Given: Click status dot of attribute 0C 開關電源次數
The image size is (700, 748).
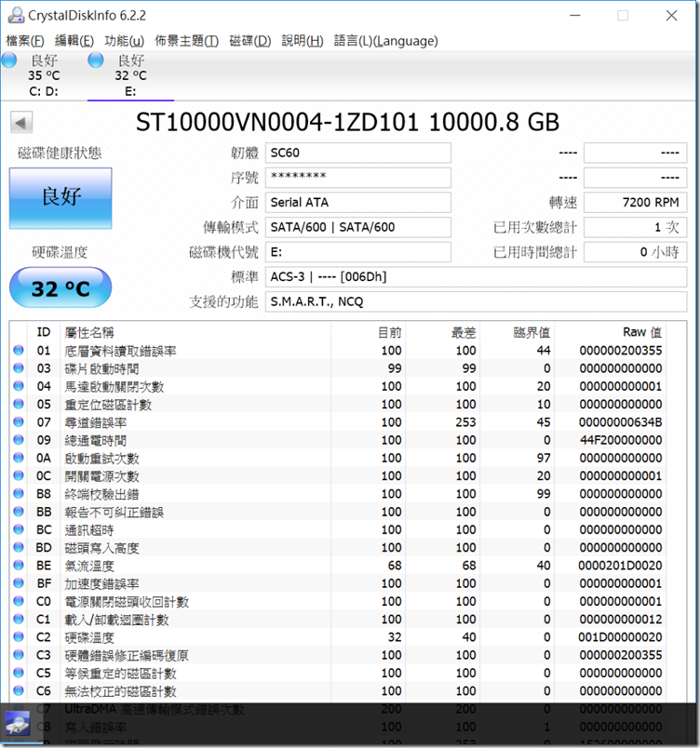Looking at the screenshot, I should click(19, 475).
